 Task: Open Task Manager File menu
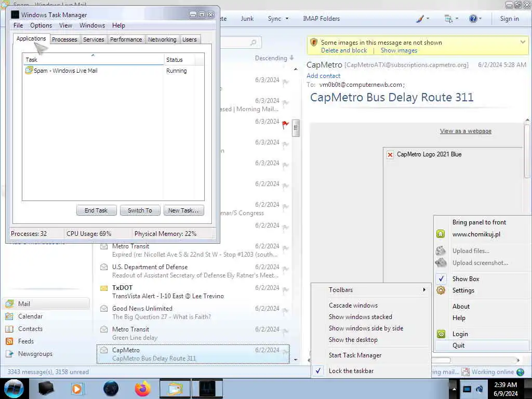coord(18,25)
